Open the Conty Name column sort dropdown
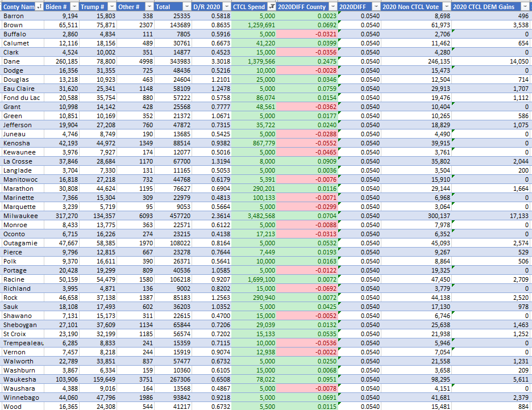 click(x=39, y=7)
